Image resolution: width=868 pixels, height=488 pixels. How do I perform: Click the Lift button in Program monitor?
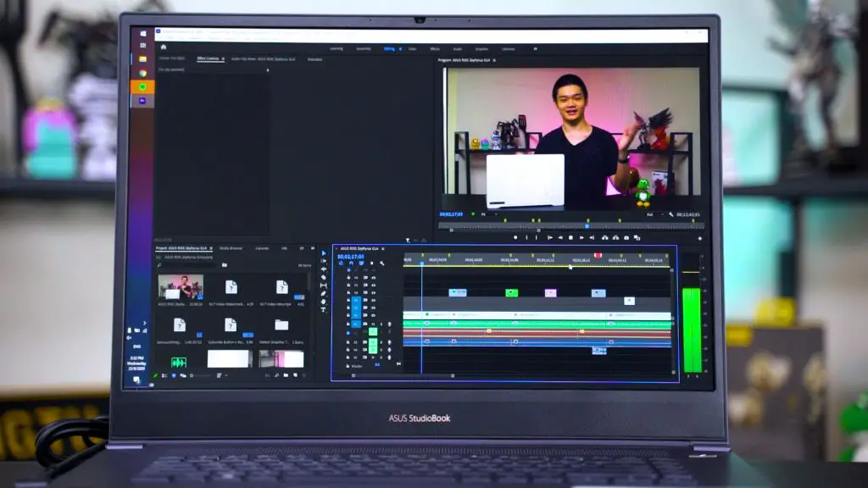[x=605, y=238]
